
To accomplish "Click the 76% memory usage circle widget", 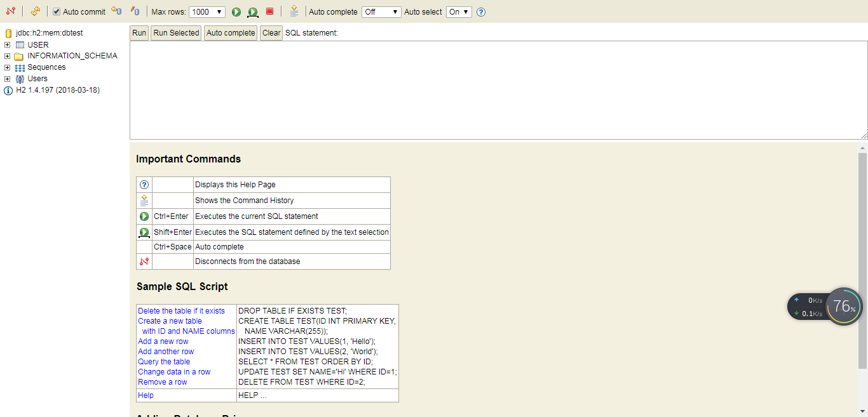I will pos(844,307).
